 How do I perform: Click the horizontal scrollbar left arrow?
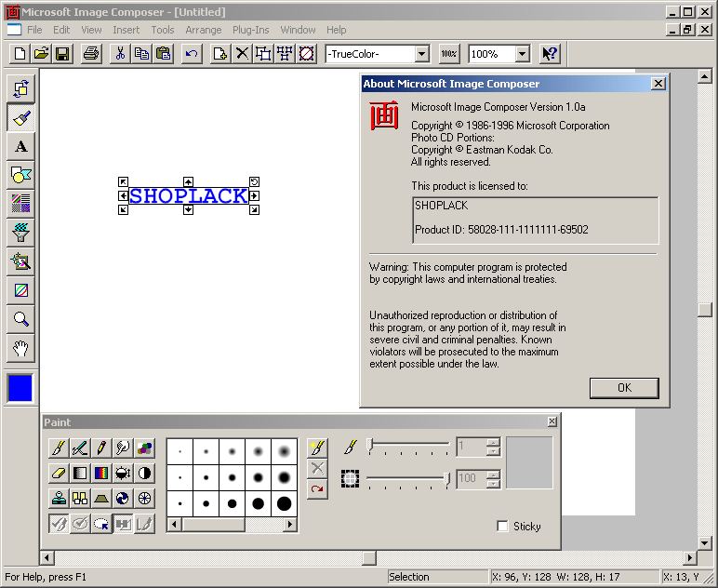point(47,558)
